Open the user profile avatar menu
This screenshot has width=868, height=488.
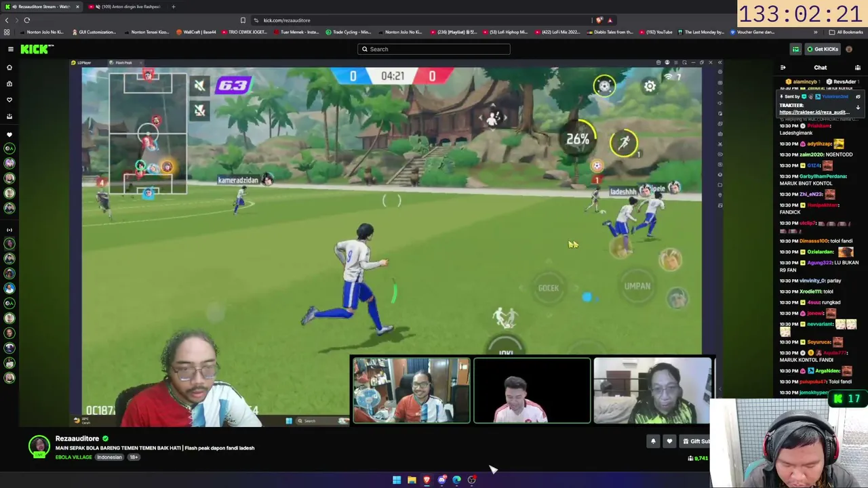pyautogui.click(x=849, y=49)
